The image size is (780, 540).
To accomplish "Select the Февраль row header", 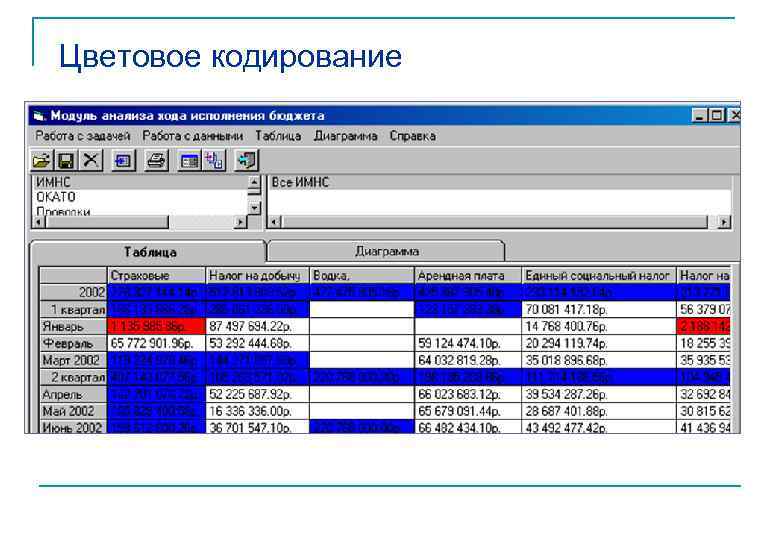I will [x=73, y=343].
